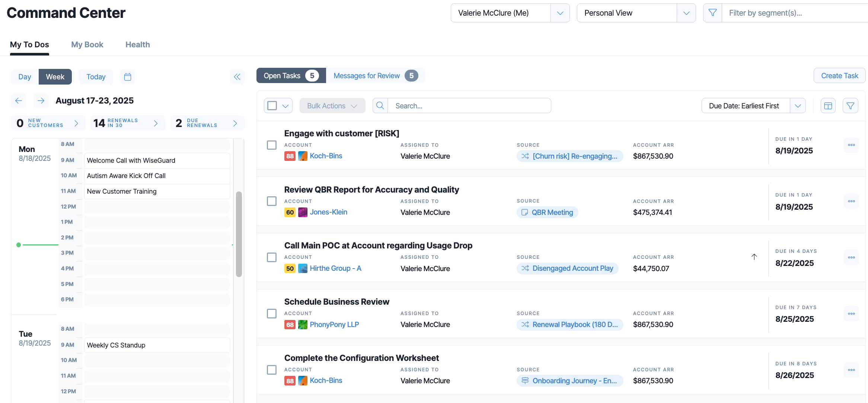Open the Messages for Review tab
The width and height of the screenshot is (868, 403).
(376, 76)
